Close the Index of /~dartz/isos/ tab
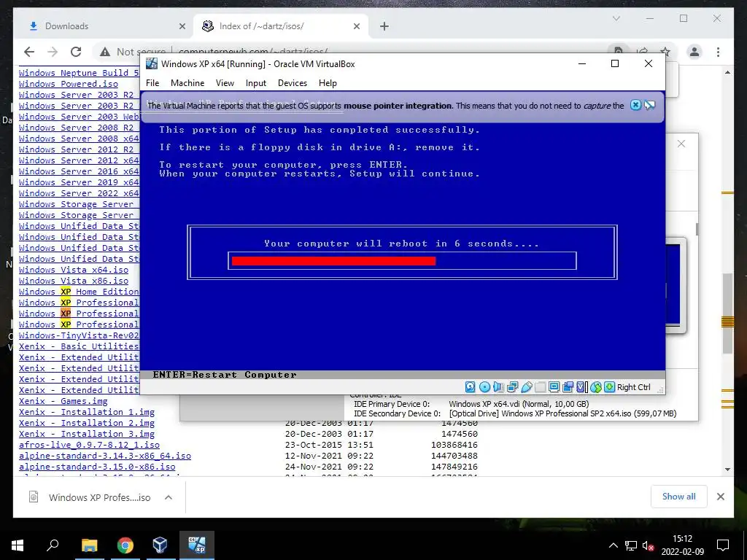The height and width of the screenshot is (560, 747). [356, 27]
